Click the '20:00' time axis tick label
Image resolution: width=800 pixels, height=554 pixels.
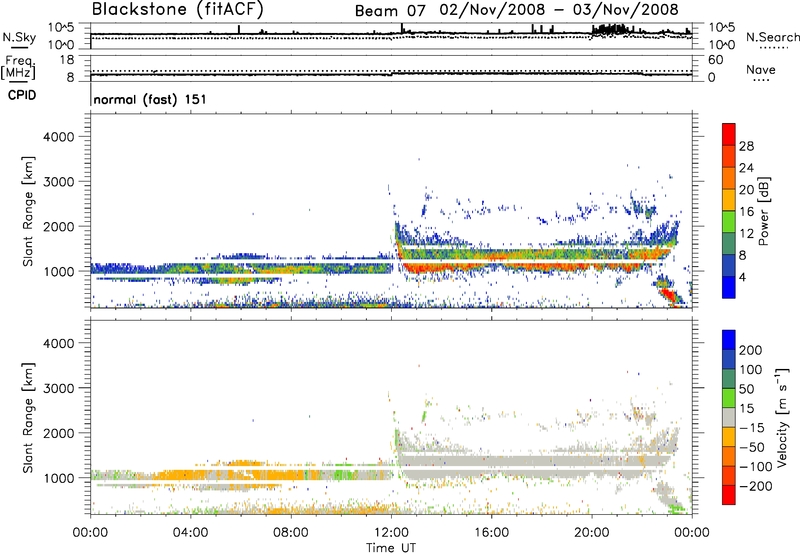592,533
